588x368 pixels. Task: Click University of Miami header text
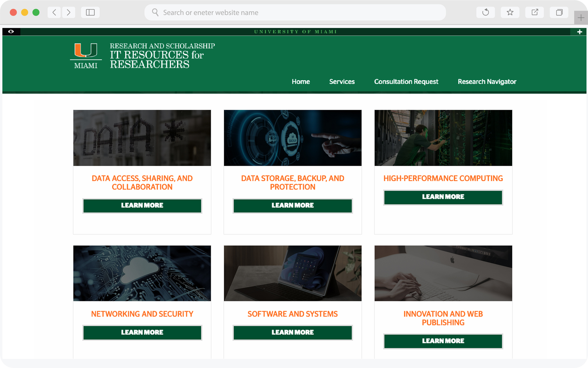[296, 32]
